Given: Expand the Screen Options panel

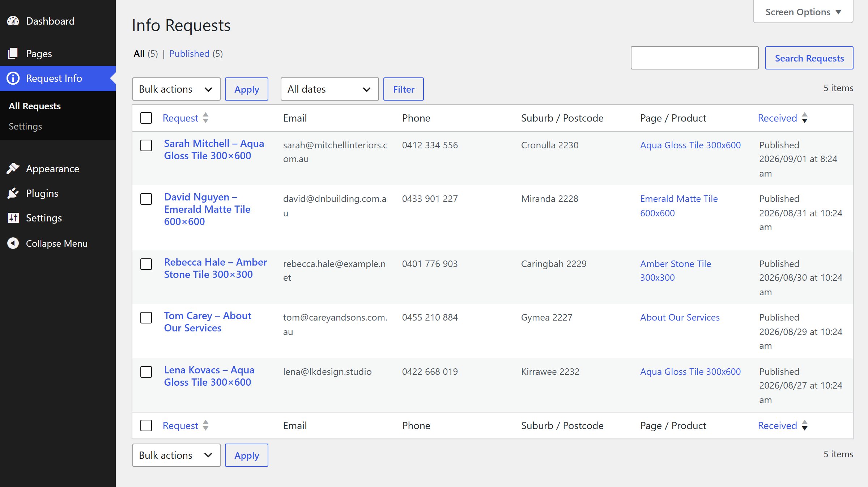Looking at the screenshot, I should click(x=803, y=12).
